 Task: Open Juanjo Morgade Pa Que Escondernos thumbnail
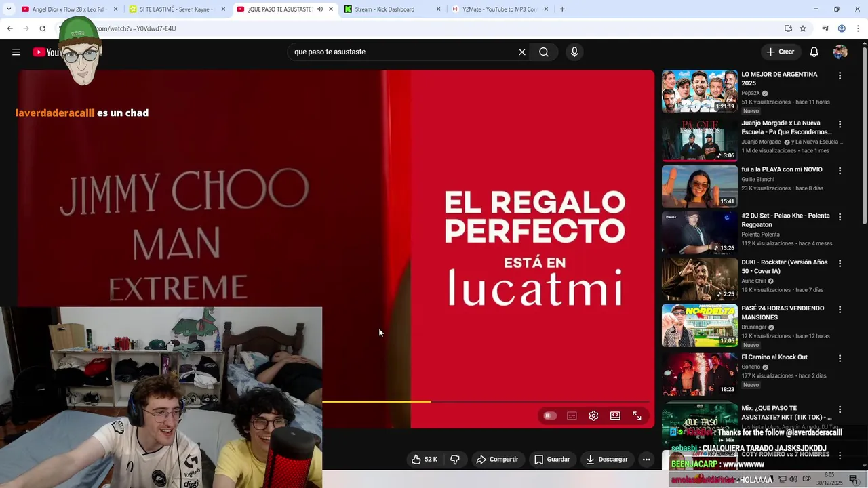[699, 140]
